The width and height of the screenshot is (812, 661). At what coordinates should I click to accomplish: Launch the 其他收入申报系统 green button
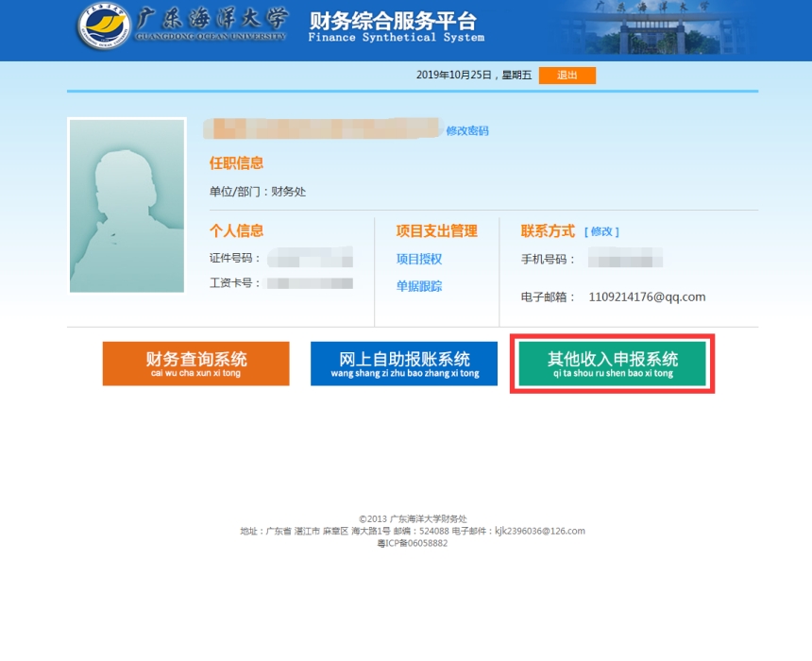[x=612, y=364]
